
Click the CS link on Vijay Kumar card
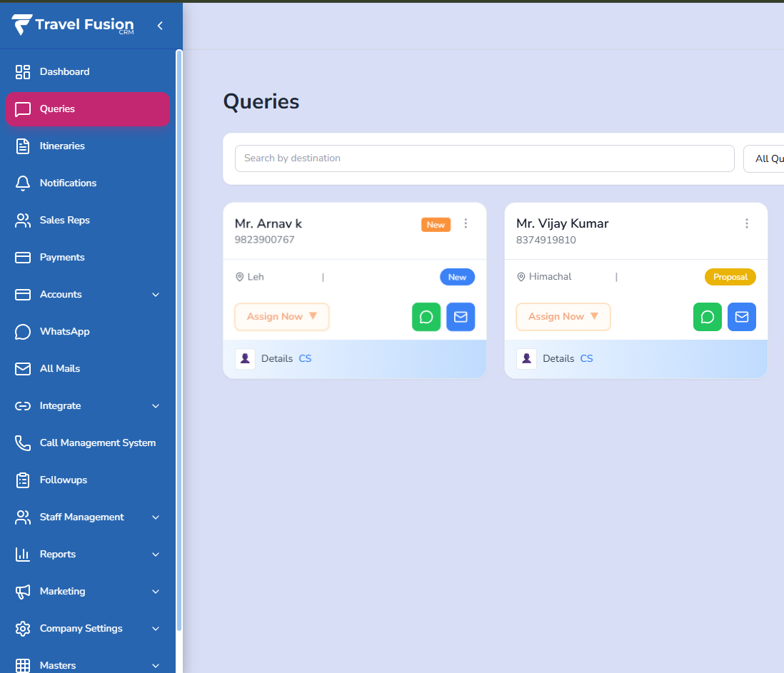586,358
